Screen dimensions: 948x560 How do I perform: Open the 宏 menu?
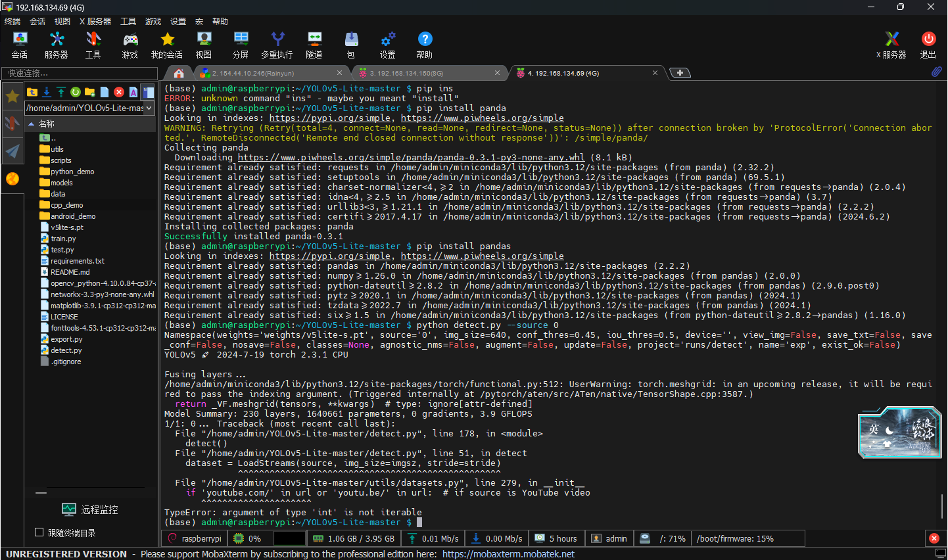coord(199,22)
